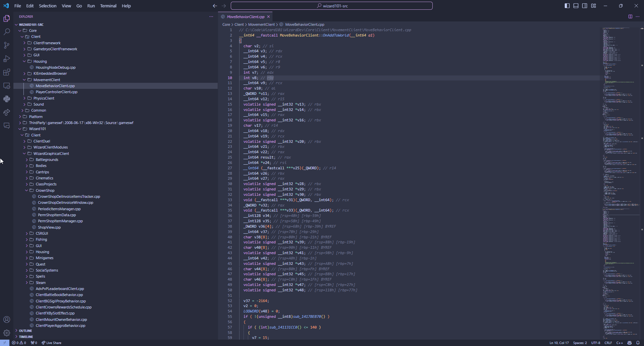Change the UTF-8 file encoding
The height and width of the screenshot is (346, 644).
pos(596,343)
